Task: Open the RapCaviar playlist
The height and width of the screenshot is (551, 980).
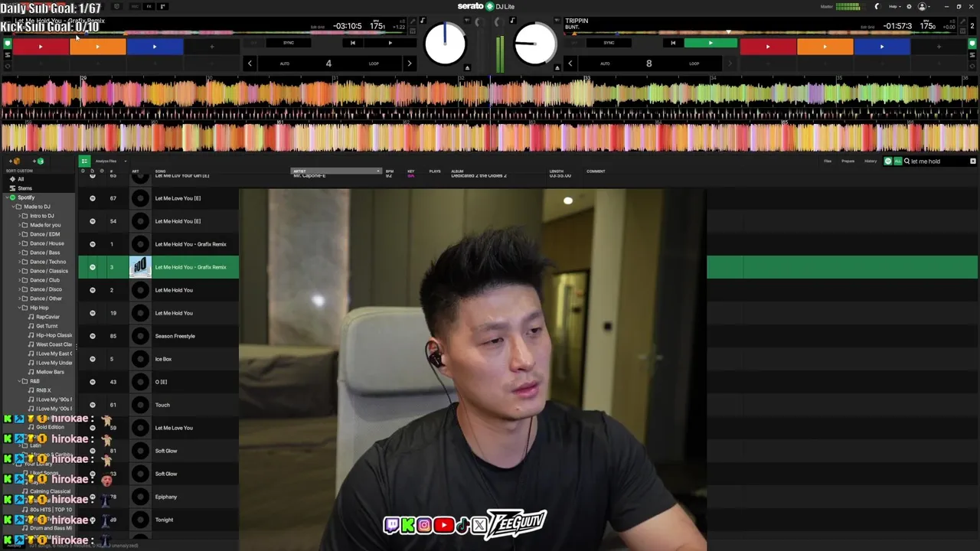Action: tap(47, 317)
